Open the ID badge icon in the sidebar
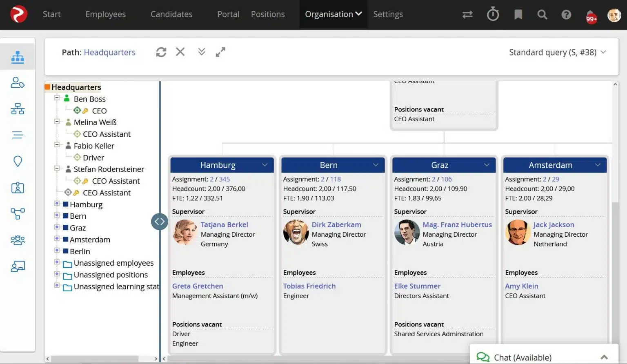 [x=18, y=188]
